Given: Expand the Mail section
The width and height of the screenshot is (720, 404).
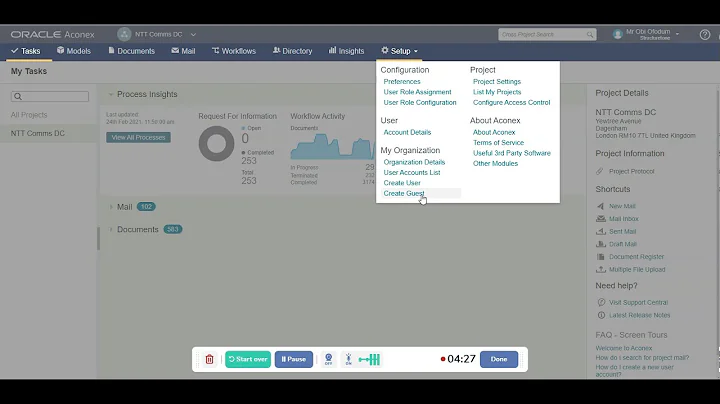Looking at the screenshot, I should (x=111, y=207).
